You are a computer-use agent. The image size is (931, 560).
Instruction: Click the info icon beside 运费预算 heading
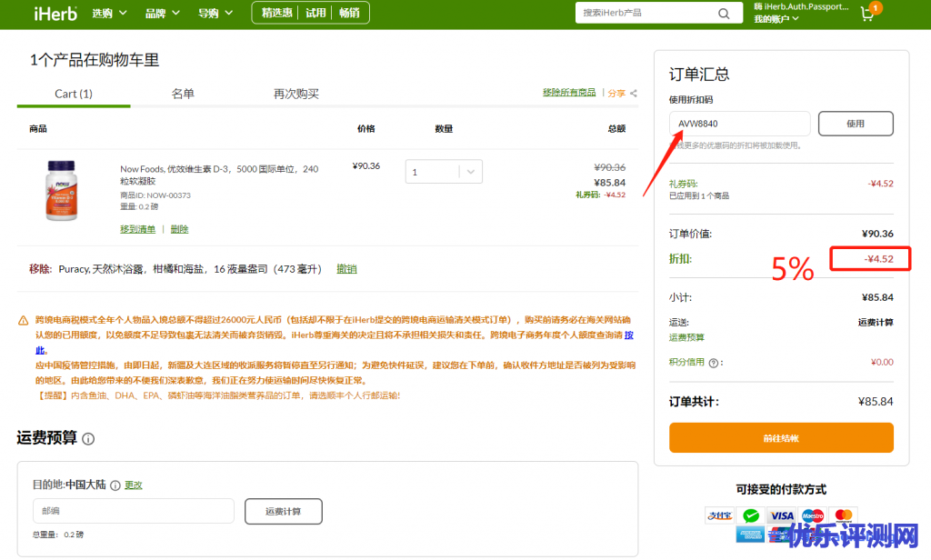pyautogui.click(x=88, y=439)
